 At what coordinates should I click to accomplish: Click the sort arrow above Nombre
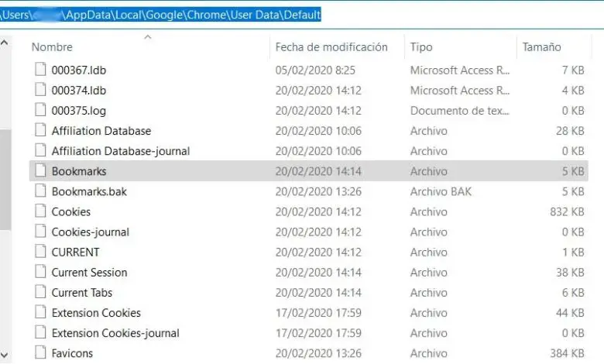pyautogui.click(x=148, y=36)
